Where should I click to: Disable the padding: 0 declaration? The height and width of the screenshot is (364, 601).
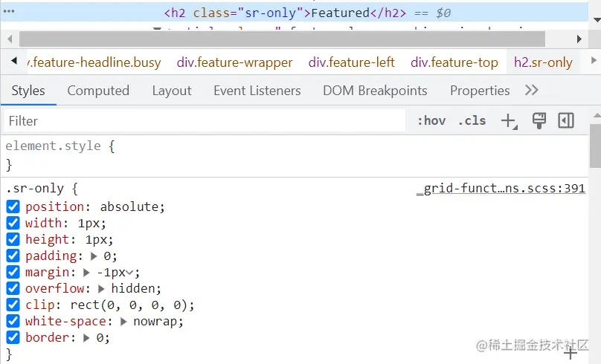pos(13,256)
